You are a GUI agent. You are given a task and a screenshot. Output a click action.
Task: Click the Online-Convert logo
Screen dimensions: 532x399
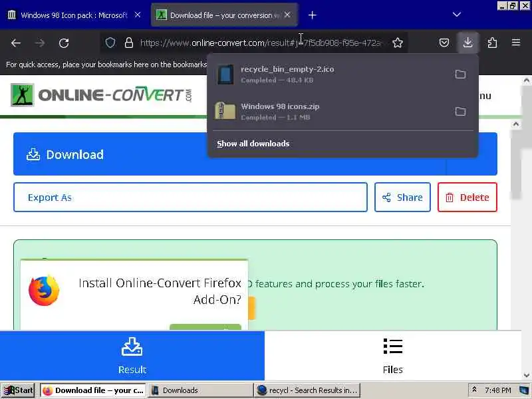[x=101, y=95]
